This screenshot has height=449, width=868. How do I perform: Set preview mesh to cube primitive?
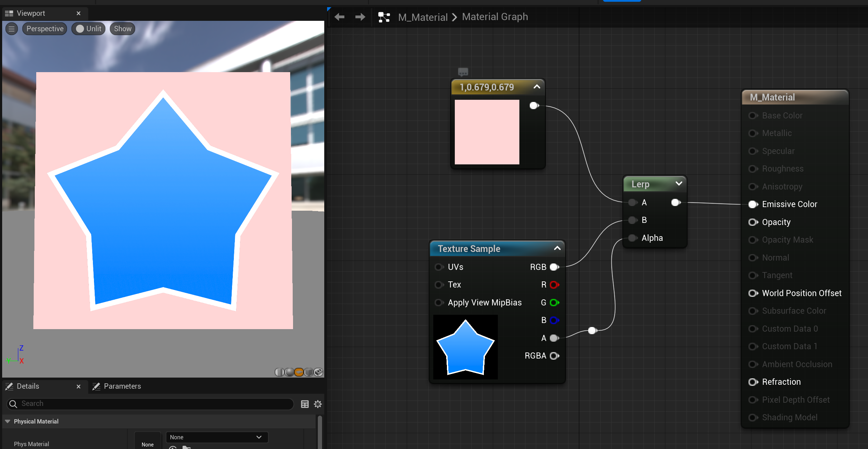308,372
